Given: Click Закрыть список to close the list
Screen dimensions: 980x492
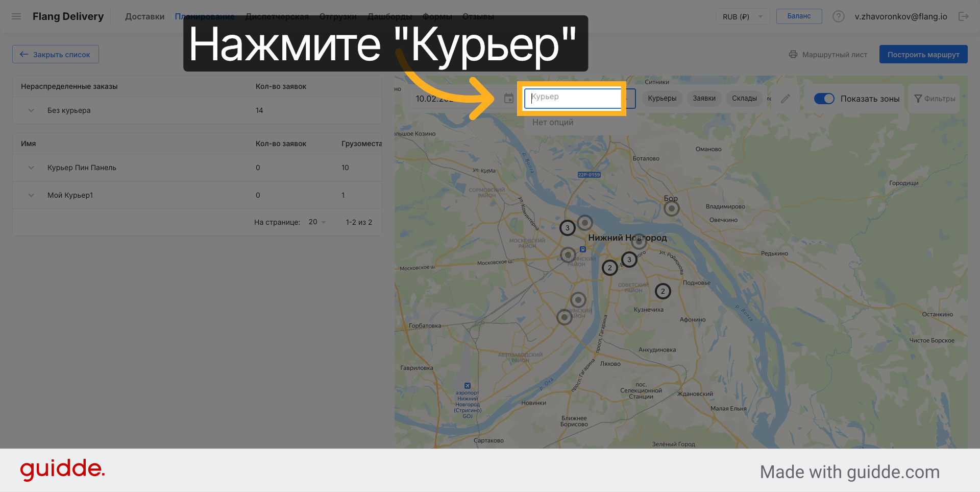Looking at the screenshot, I should [x=55, y=54].
